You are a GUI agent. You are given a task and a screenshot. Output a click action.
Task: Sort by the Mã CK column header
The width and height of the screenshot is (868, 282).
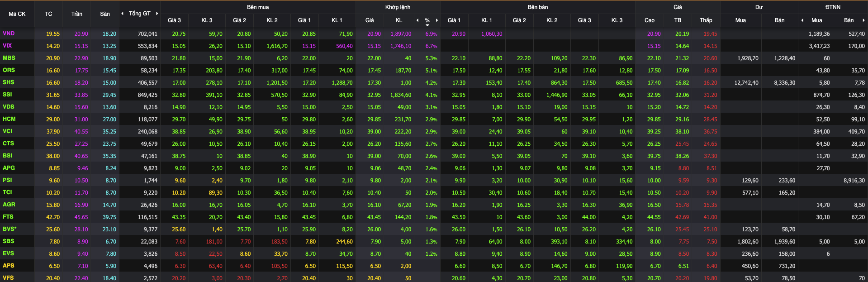17,14
